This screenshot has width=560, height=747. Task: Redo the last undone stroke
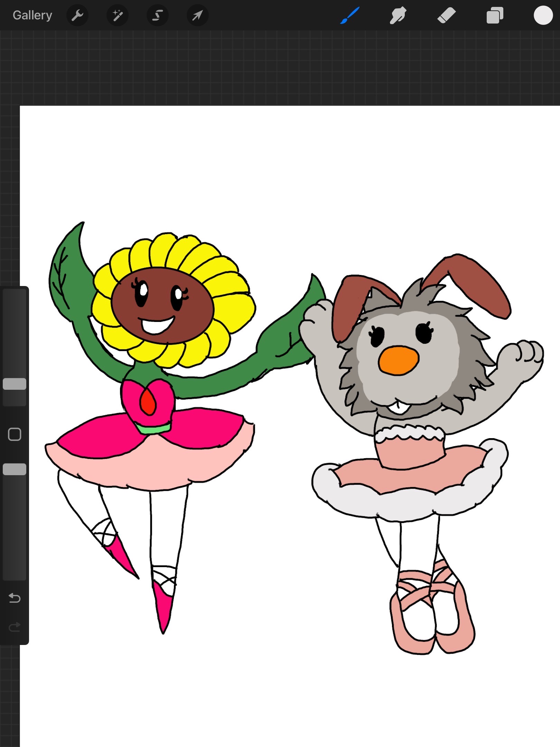[15, 627]
